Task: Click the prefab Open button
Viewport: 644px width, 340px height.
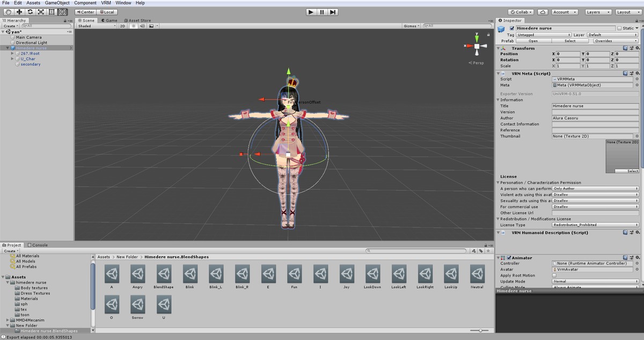Action: tap(533, 41)
